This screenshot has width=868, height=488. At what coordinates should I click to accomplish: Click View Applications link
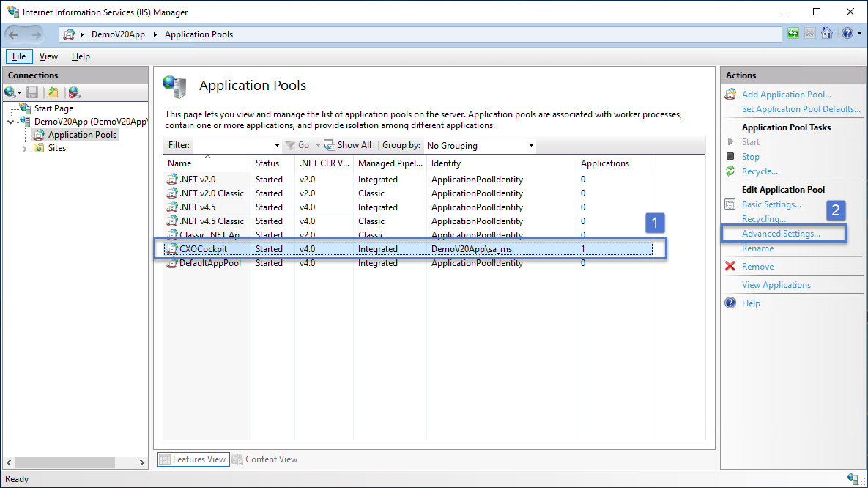[x=776, y=285]
